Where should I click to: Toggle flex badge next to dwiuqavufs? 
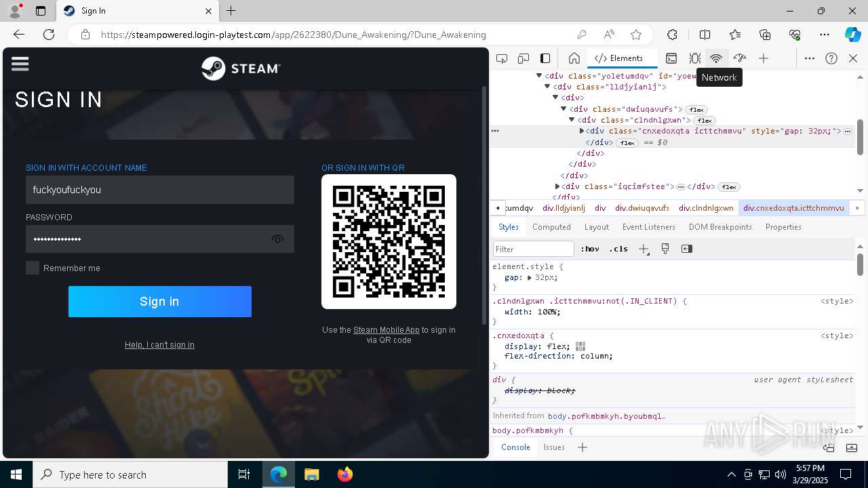(x=696, y=110)
